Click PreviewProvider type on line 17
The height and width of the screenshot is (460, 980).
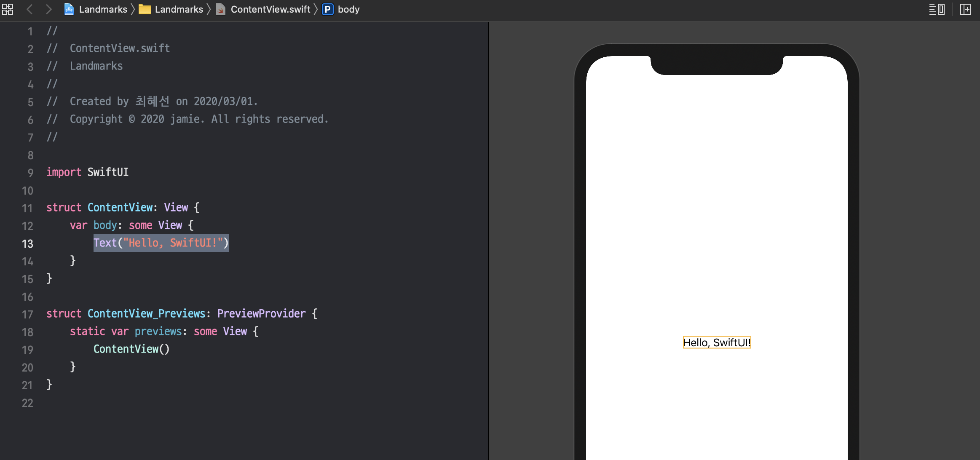tap(261, 314)
